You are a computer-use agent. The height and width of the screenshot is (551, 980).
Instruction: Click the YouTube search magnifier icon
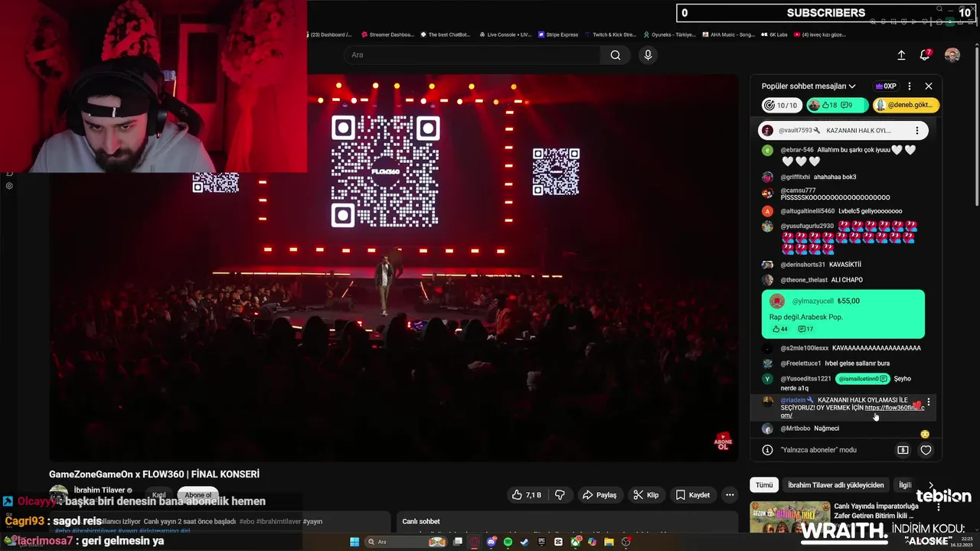tap(616, 55)
